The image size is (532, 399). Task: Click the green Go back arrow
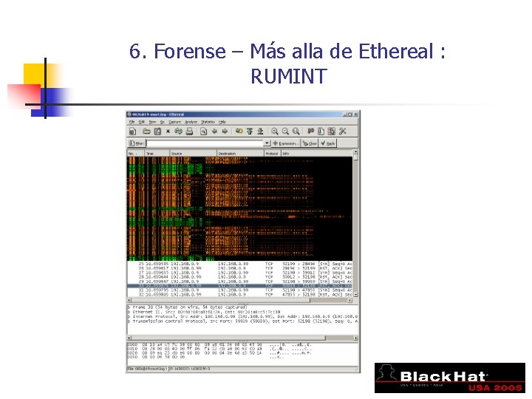214,132
